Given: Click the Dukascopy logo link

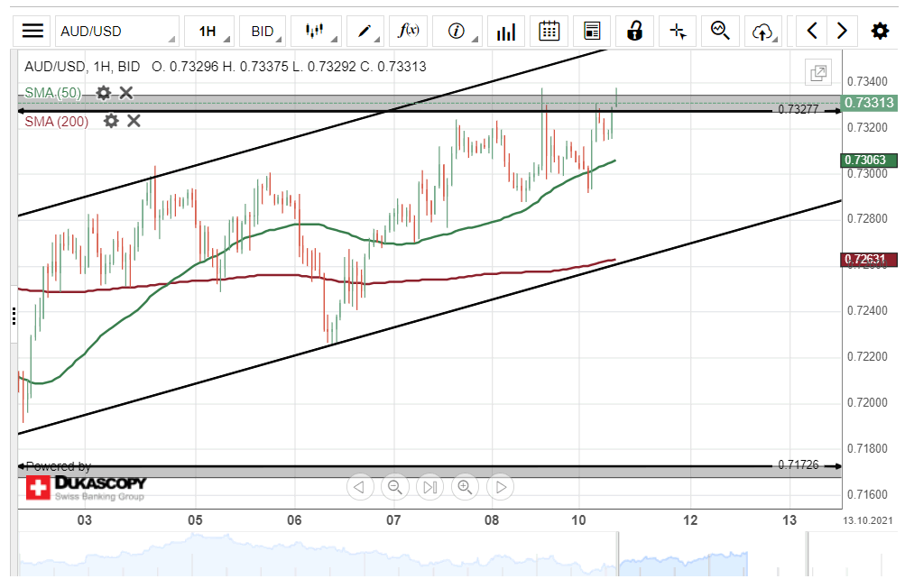Looking at the screenshot, I should [x=86, y=488].
